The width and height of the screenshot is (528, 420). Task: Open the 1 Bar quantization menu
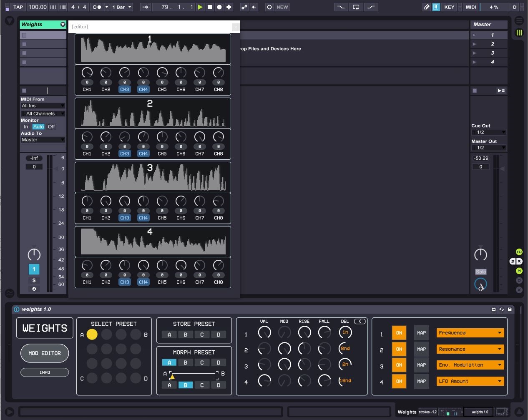pyautogui.click(x=121, y=7)
